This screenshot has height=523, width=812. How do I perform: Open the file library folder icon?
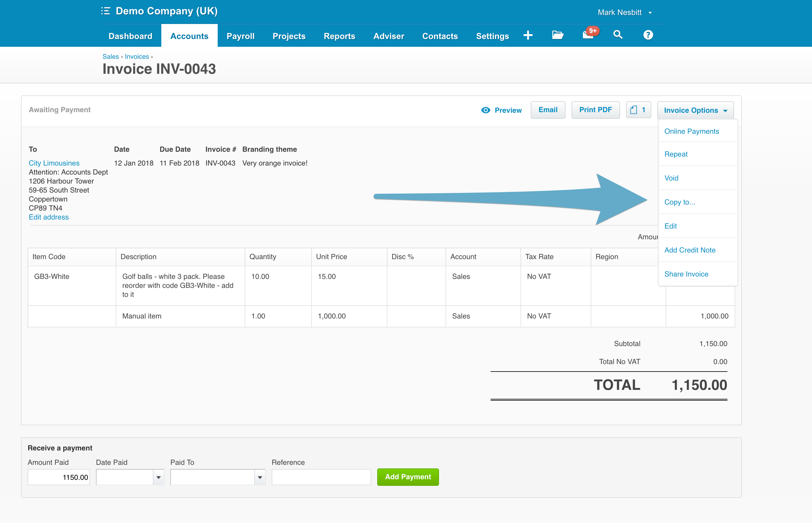(x=557, y=35)
